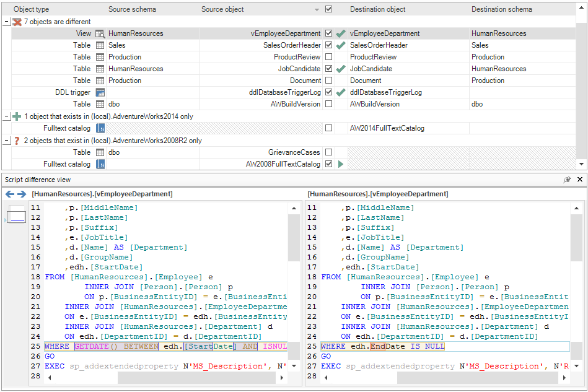Click the green plus icon of AdventureWorks2014-only group
588x392 pixels.
[x=17, y=116]
